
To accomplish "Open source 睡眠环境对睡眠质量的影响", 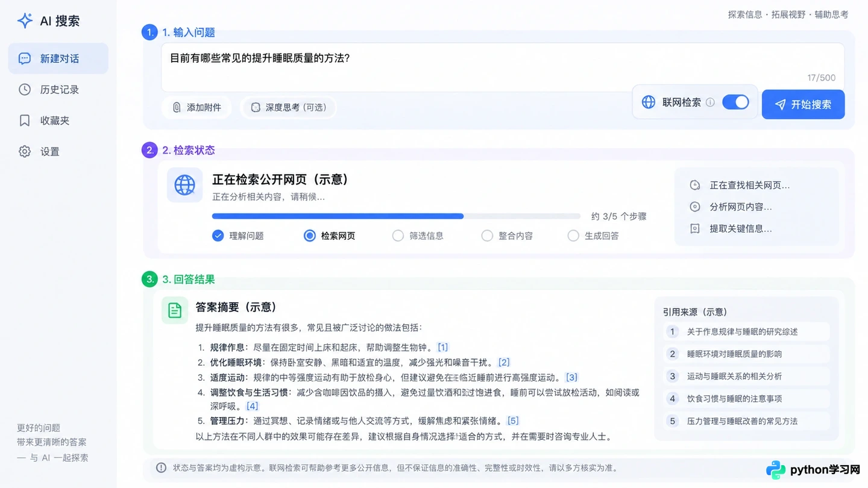I will pos(746,354).
